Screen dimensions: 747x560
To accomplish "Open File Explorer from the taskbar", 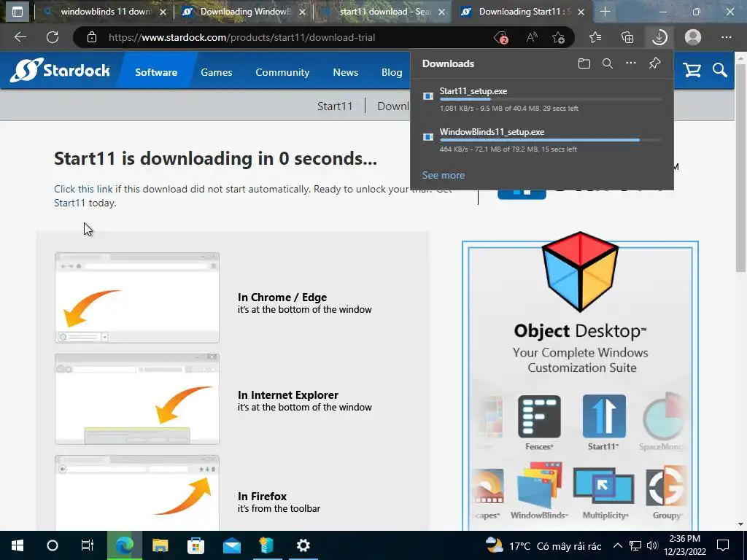I will (160, 545).
